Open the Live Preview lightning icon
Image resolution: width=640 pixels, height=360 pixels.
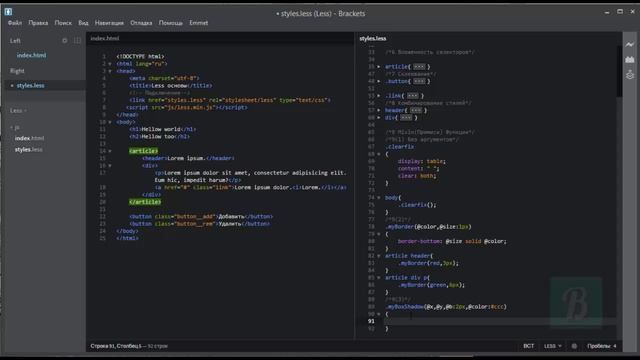tap(630, 44)
